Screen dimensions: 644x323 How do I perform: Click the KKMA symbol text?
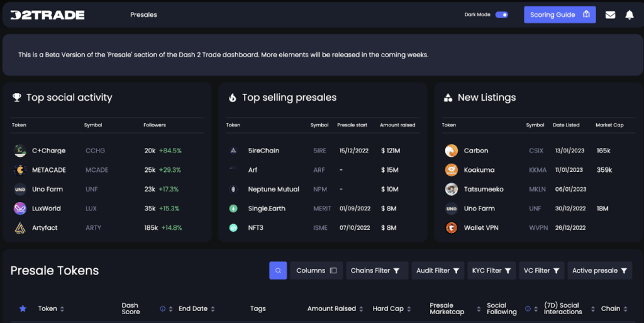pyautogui.click(x=538, y=170)
